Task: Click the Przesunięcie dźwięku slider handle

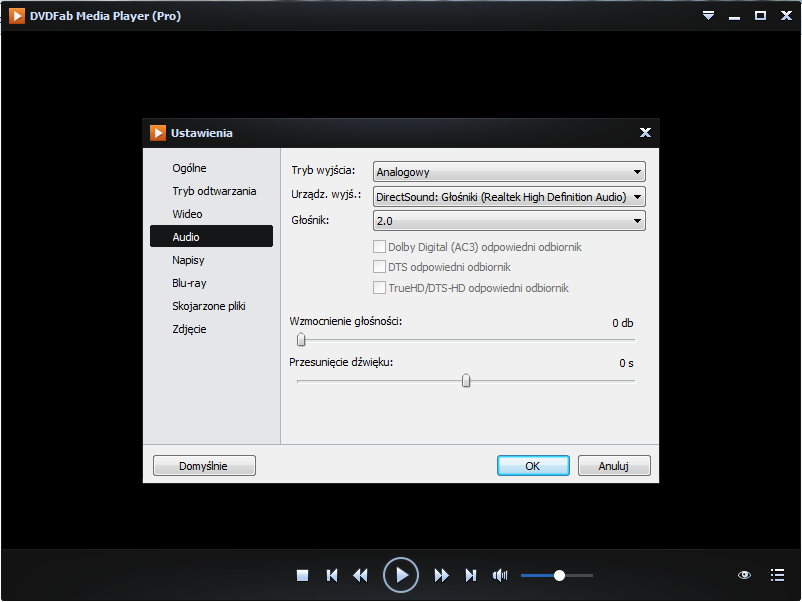Action: 466,381
